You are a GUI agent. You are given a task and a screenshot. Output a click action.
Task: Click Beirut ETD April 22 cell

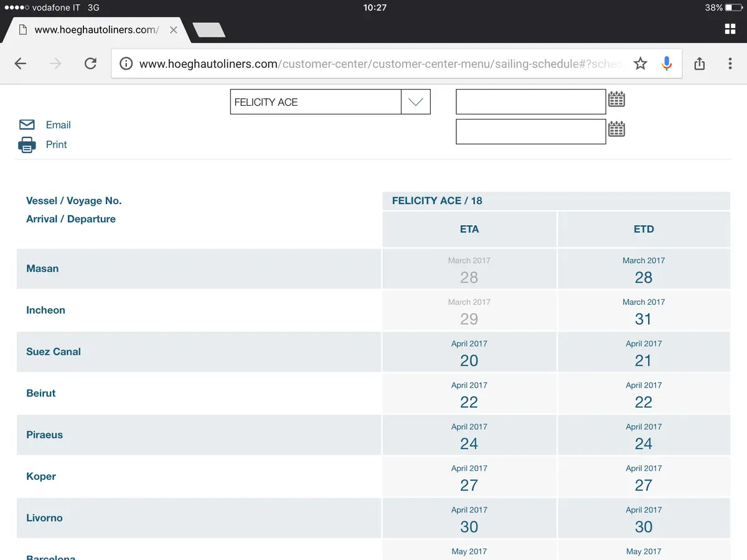tap(644, 394)
